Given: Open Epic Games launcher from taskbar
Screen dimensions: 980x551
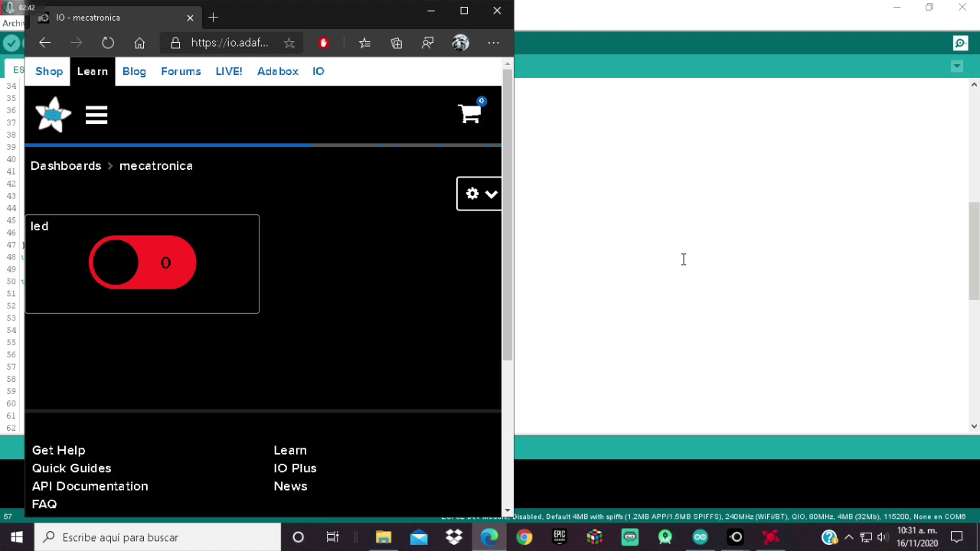Looking at the screenshot, I should [560, 537].
